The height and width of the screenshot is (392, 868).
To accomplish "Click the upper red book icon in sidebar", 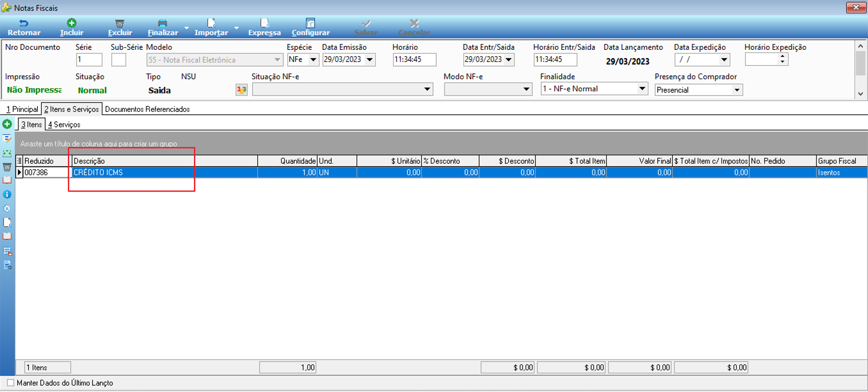I will tap(7, 180).
